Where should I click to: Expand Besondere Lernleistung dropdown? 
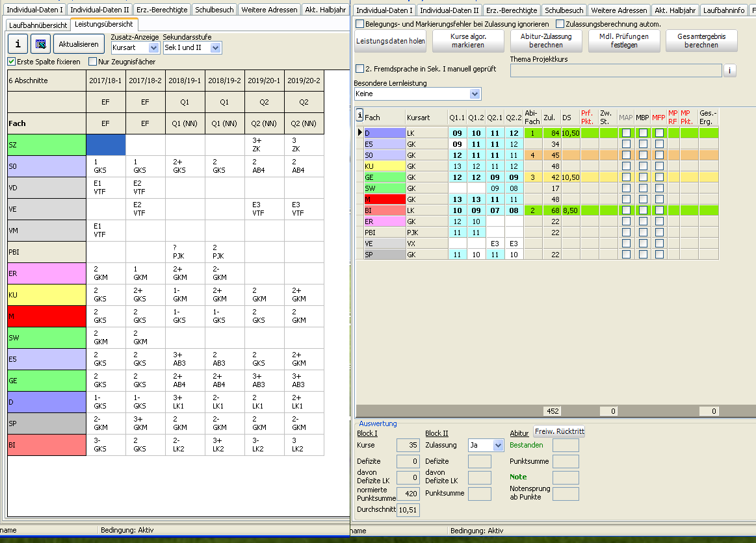[475, 94]
